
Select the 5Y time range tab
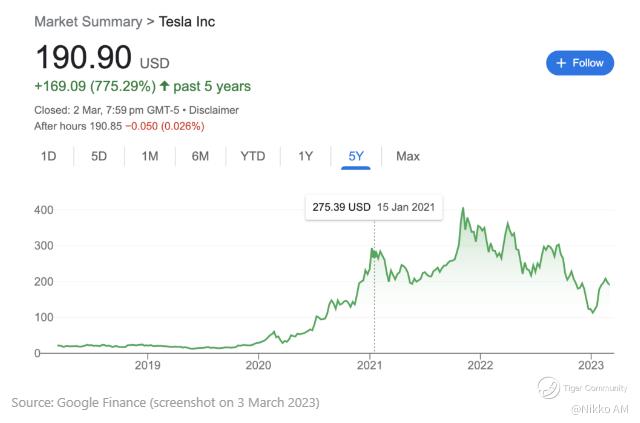click(356, 156)
